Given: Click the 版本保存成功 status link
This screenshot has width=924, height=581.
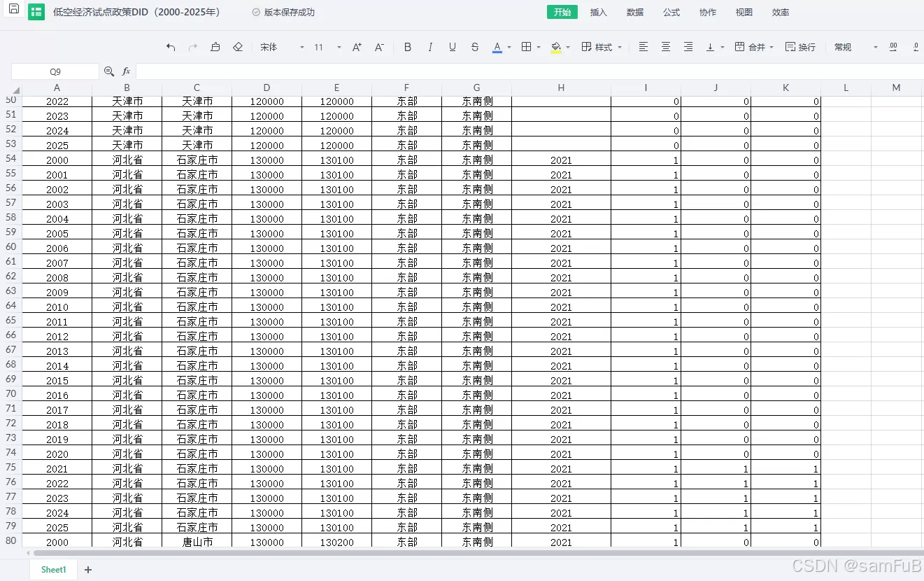Looking at the screenshot, I should click(283, 12).
